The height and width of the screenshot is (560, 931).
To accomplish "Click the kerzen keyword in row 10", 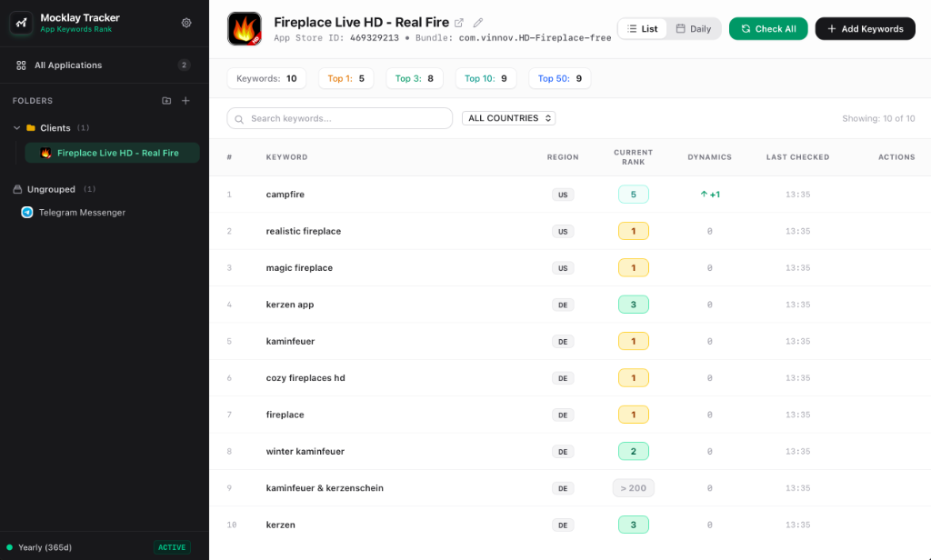I will coord(280,525).
